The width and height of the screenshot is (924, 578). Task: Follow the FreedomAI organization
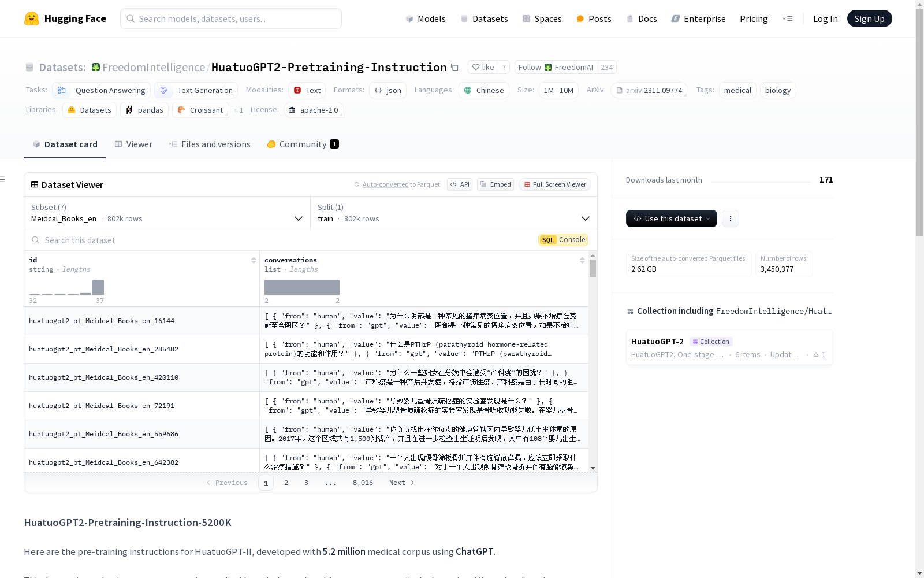pyautogui.click(x=556, y=67)
